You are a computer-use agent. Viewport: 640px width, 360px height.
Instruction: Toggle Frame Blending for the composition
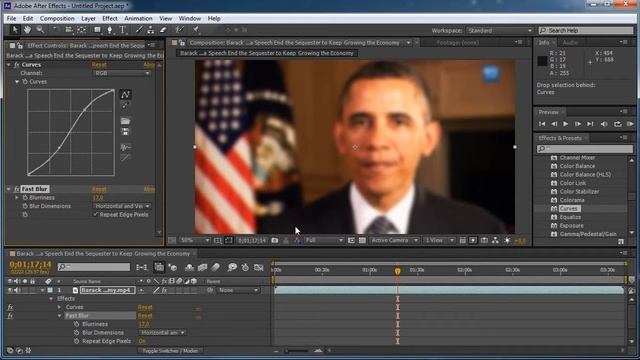coord(202,267)
